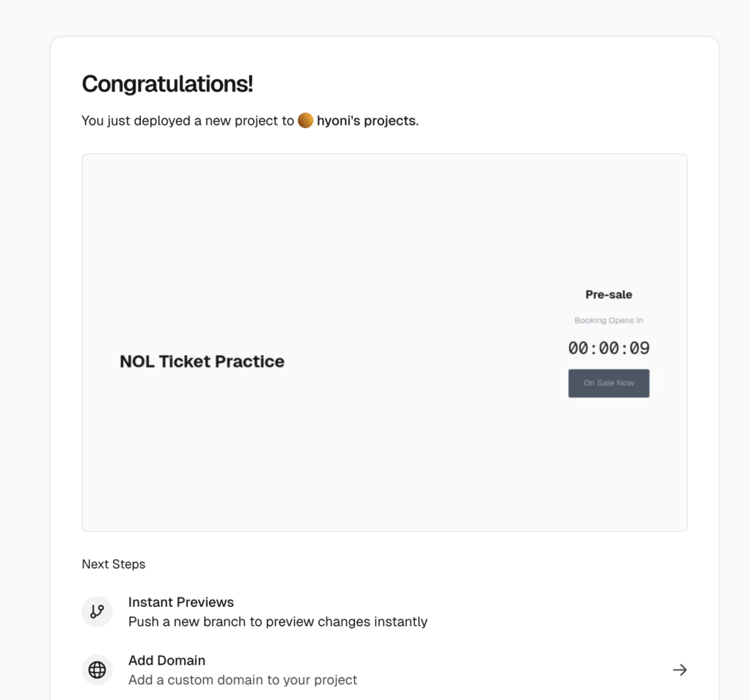
Task: Click the Next Steps label
Action: [114, 564]
